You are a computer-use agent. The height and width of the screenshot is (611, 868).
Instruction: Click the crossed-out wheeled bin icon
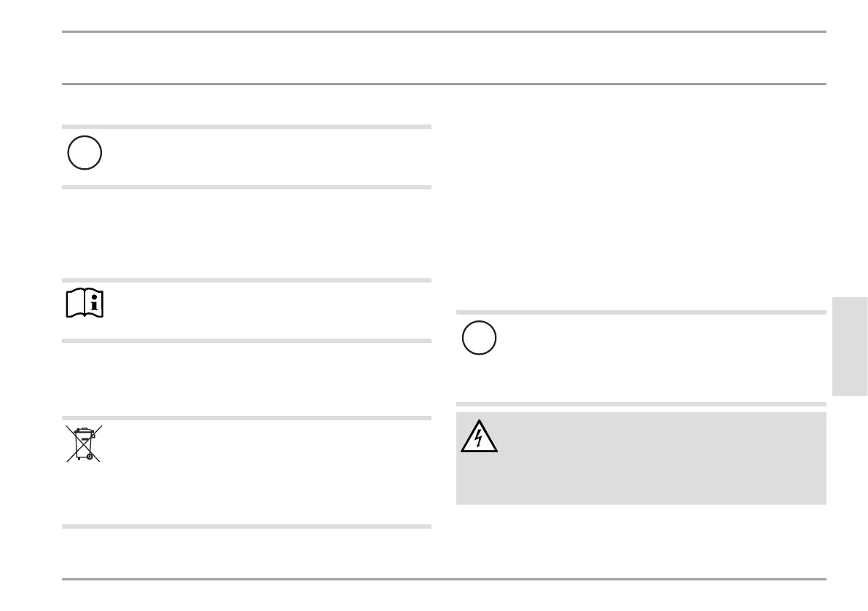point(84,444)
